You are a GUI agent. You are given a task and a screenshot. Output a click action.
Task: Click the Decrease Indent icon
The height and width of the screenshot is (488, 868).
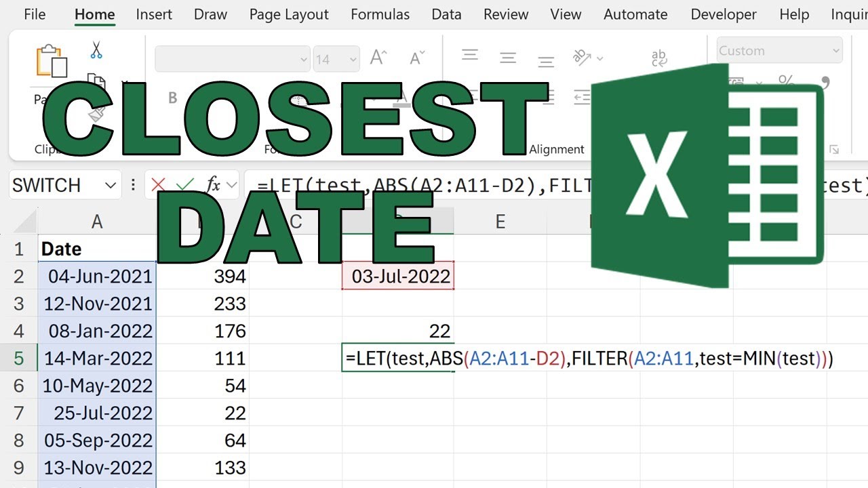(582, 97)
